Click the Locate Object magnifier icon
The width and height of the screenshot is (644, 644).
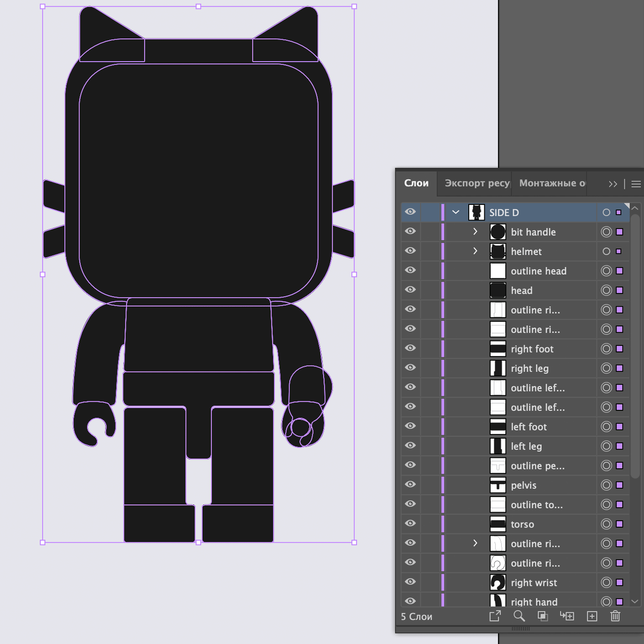coord(519,616)
